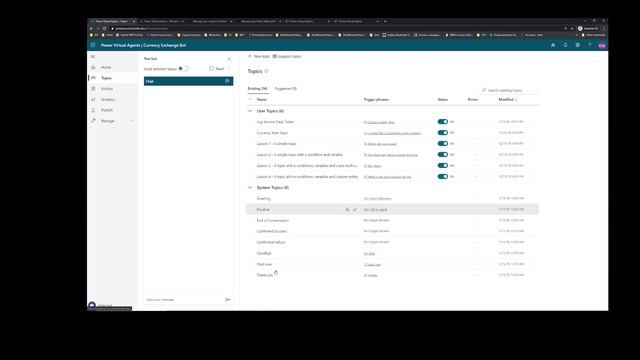Click the Manage wrench icon in sidebar

(x=93, y=121)
